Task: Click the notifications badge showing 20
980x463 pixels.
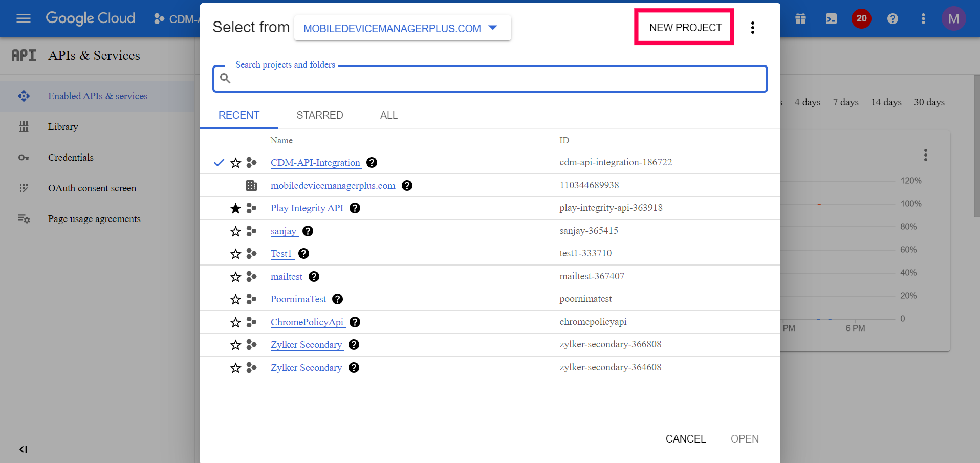Action: [861, 19]
